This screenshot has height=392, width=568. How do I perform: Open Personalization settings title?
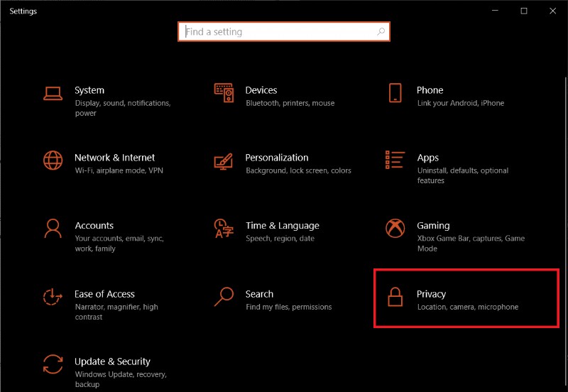[277, 158]
